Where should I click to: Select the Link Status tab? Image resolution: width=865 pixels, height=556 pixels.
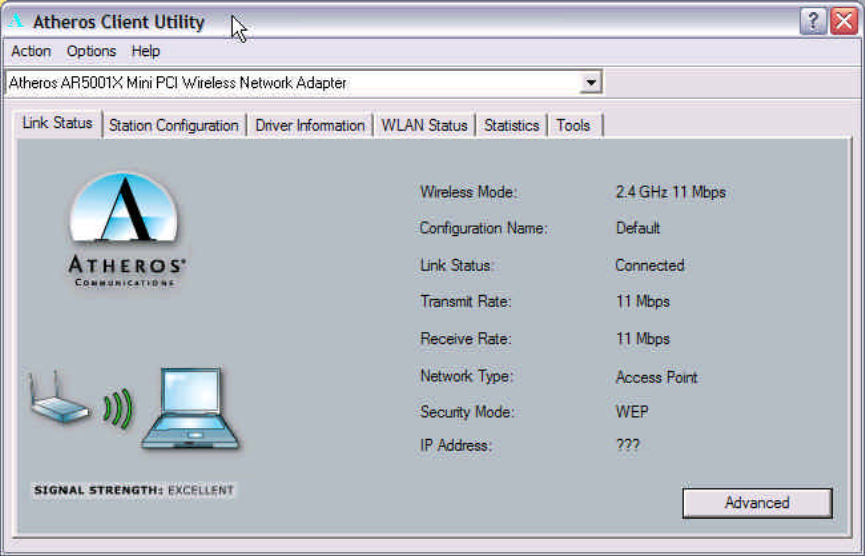pos(57,123)
